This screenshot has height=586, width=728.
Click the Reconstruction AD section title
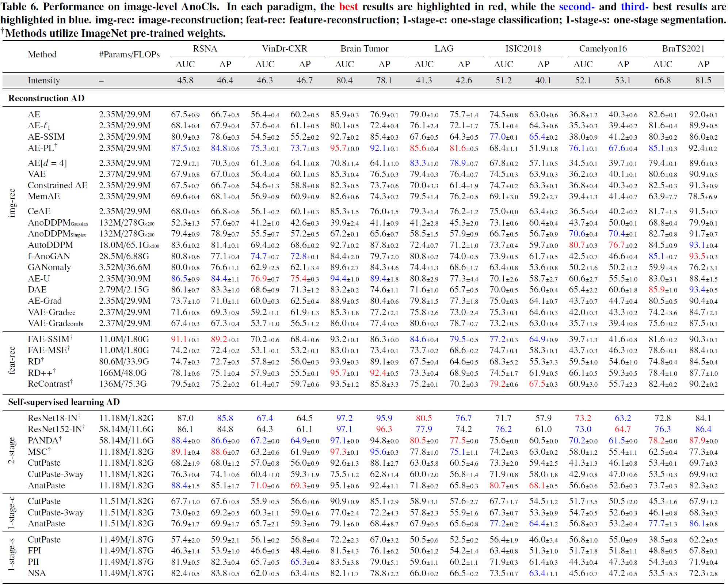(x=46, y=98)
